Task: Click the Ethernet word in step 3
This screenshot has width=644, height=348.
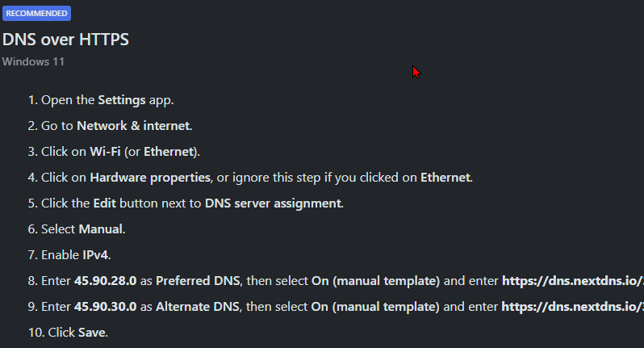Action: pos(169,152)
